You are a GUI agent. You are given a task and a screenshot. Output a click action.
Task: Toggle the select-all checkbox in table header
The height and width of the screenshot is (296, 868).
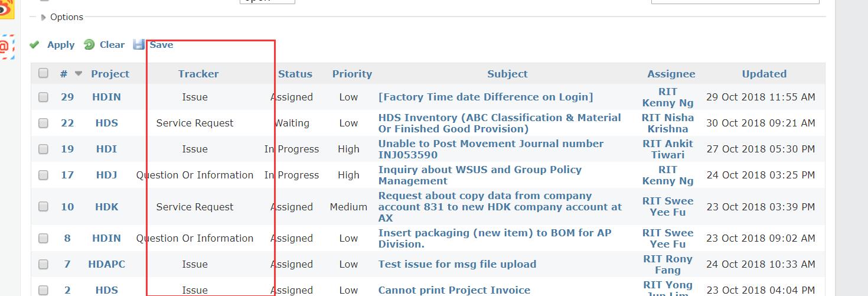coord(43,73)
